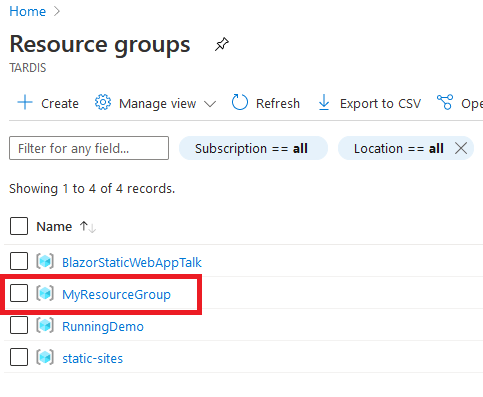Check the static-sites row checkbox
The image size is (483, 397).
[x=19, y=357]
